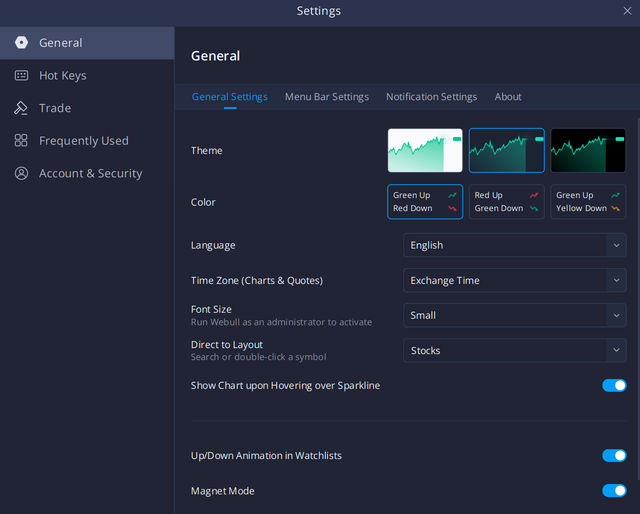This screenshot has height=514, width=640.
Task: Click the Time Zone dropdown chevron
Action: [616, 280]
